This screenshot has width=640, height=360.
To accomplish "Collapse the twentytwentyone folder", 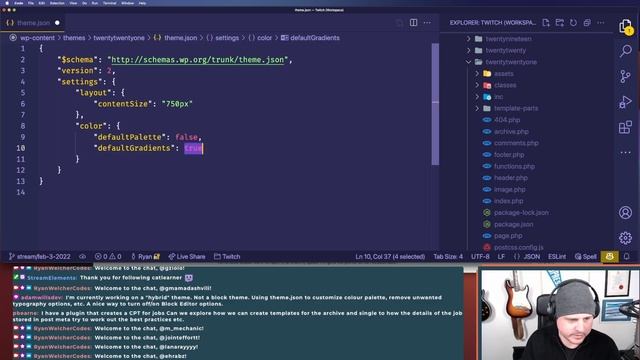I will tap(511, 62).
